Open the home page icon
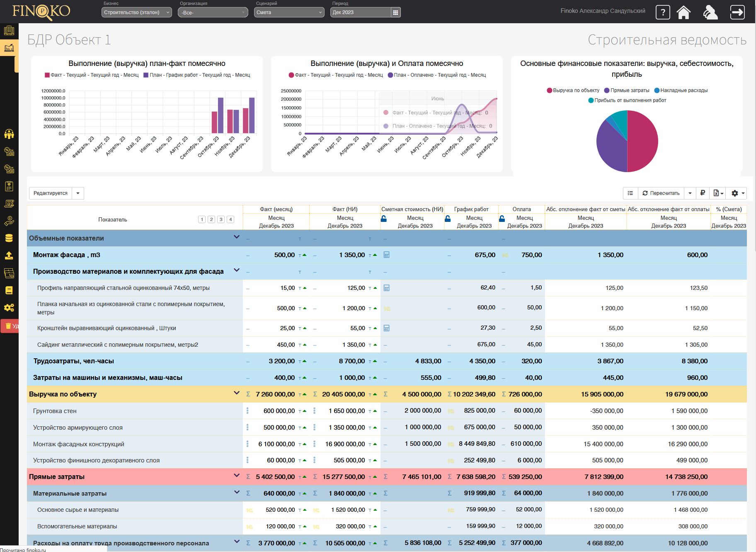756x552 pixels. [x=683, y=12]
